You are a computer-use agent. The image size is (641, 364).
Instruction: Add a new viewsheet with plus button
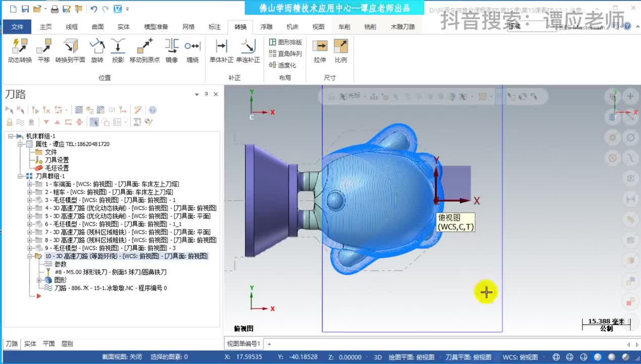269,344
